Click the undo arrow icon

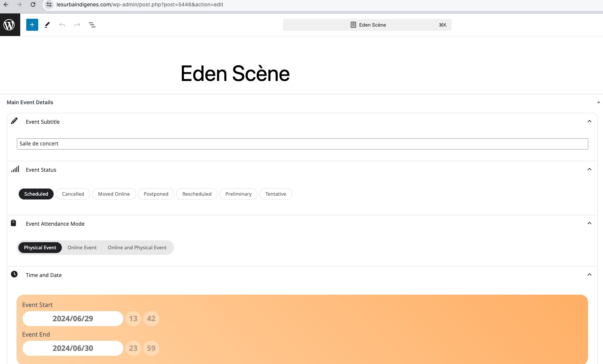pyautogui.click(x=62, y=25)
